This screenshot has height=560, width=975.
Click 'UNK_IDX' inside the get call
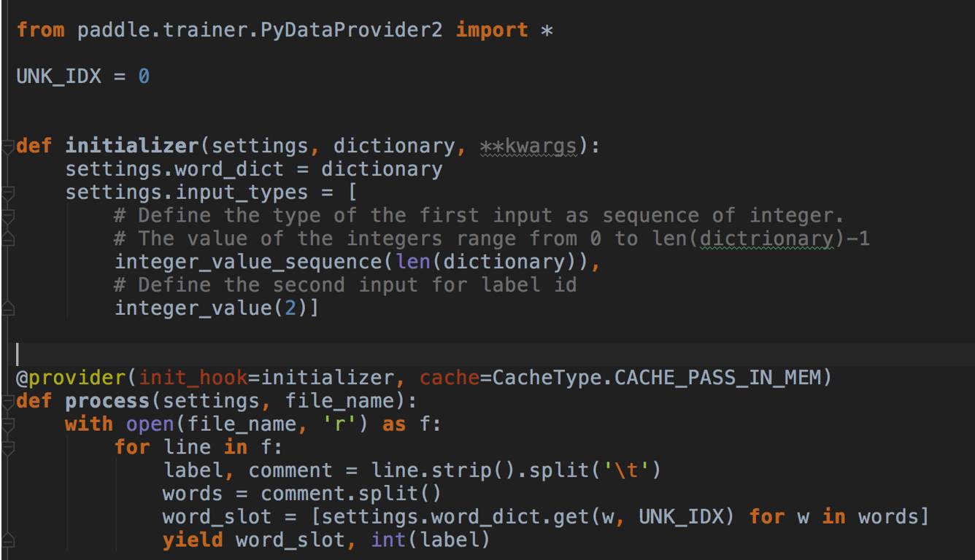pyautogui.click(x=679, y=517)
